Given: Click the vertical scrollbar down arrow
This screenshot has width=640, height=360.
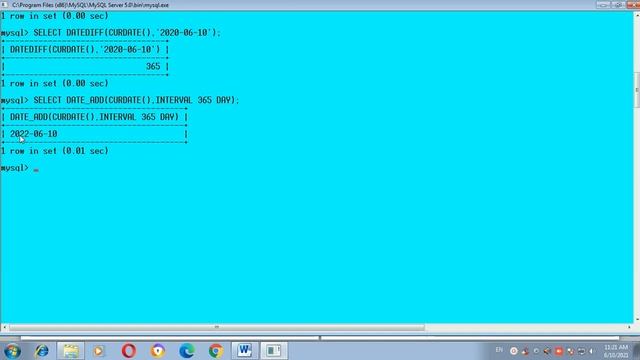Looking at the screenshot, I should pos(637,320).
